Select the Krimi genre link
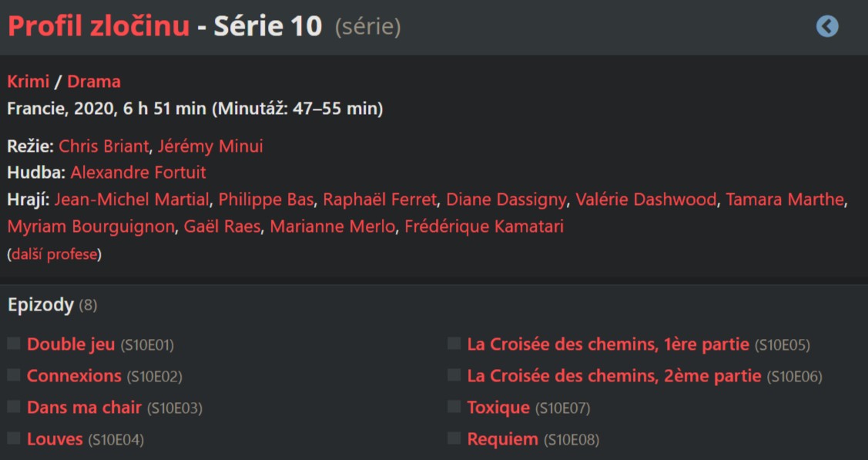The width and height of the screenshot is (868, 460). [x=28, y=82]
